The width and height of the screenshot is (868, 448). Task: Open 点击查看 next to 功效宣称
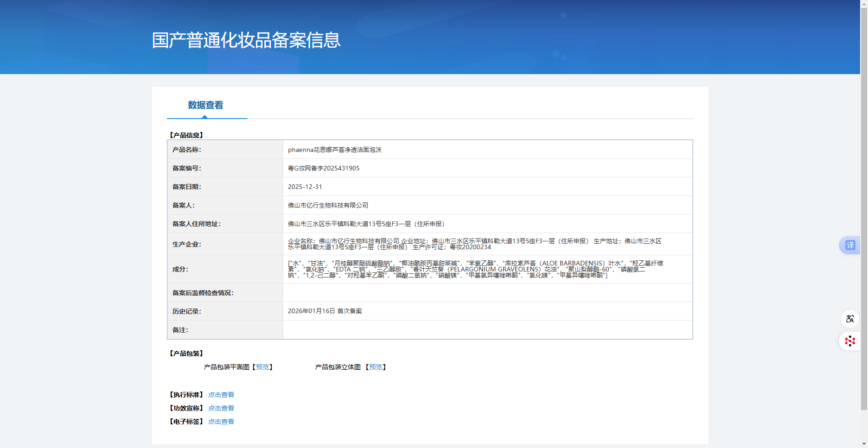click(221, 408)
